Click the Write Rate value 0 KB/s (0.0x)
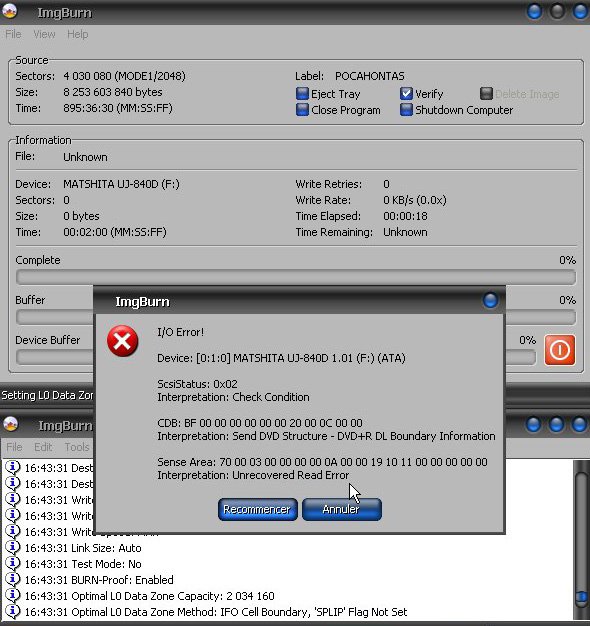 tap(415, 200)
